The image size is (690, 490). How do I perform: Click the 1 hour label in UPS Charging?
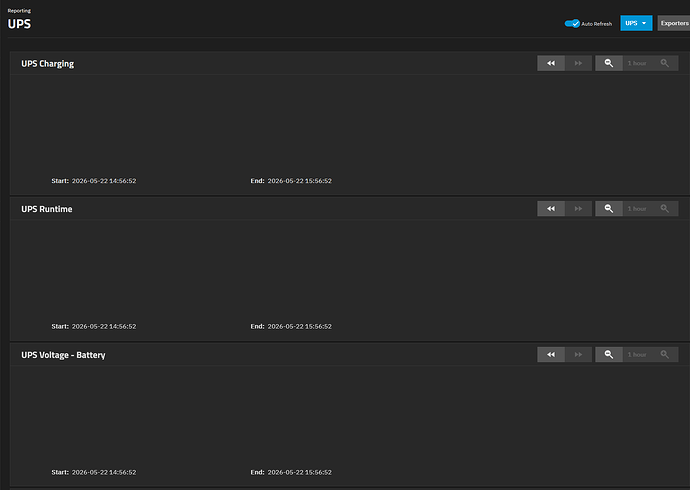click(x=637, y=63)
